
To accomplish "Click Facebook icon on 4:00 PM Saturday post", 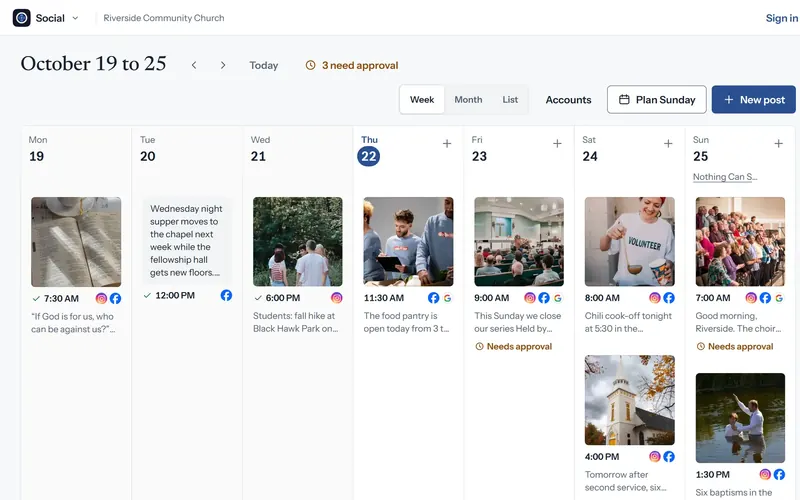I will 669,457.
